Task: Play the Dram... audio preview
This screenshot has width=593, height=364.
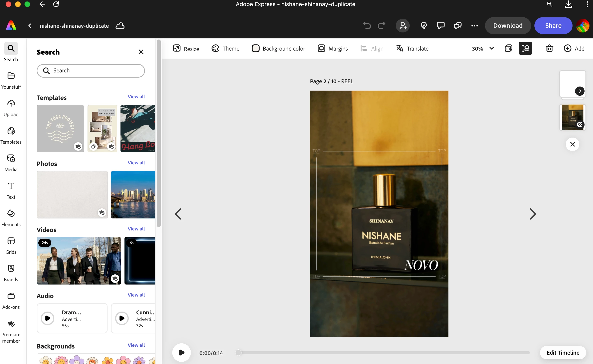Action: 48,318
